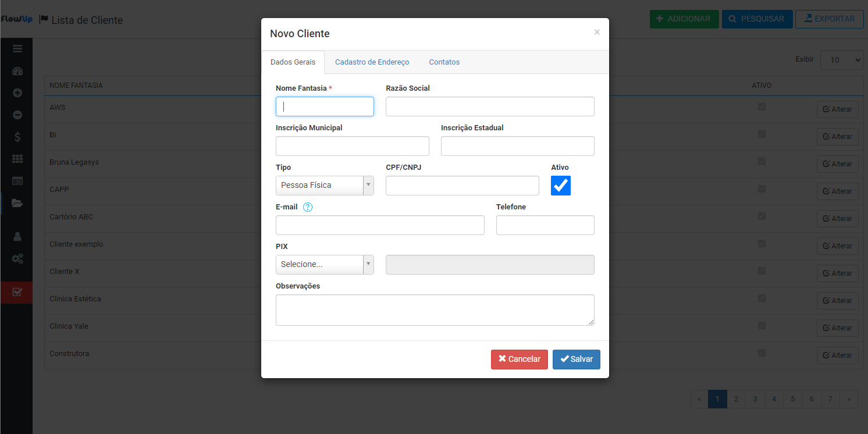Click the Pesquisar button
Screen dimensions: 868x434
point(757,19)
